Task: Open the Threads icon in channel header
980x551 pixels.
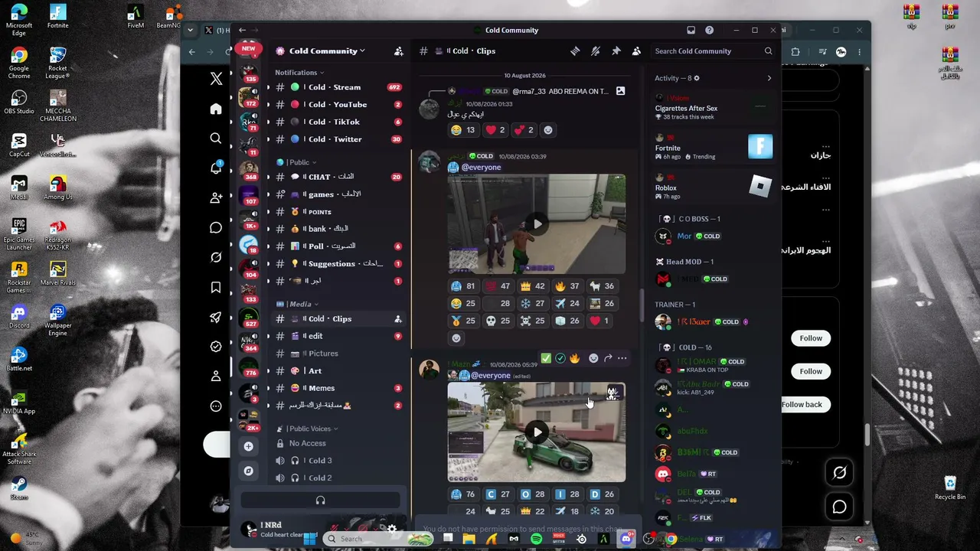Action: 575,51
